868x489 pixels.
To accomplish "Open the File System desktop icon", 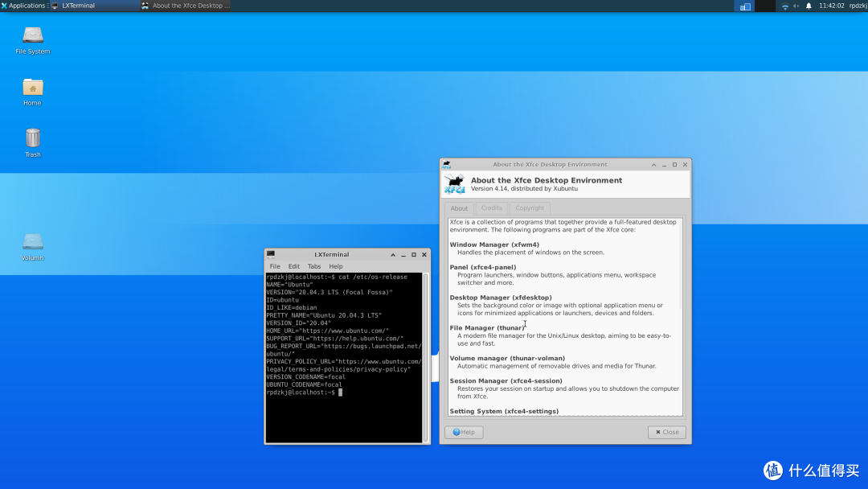I will (x=33, y=40).
